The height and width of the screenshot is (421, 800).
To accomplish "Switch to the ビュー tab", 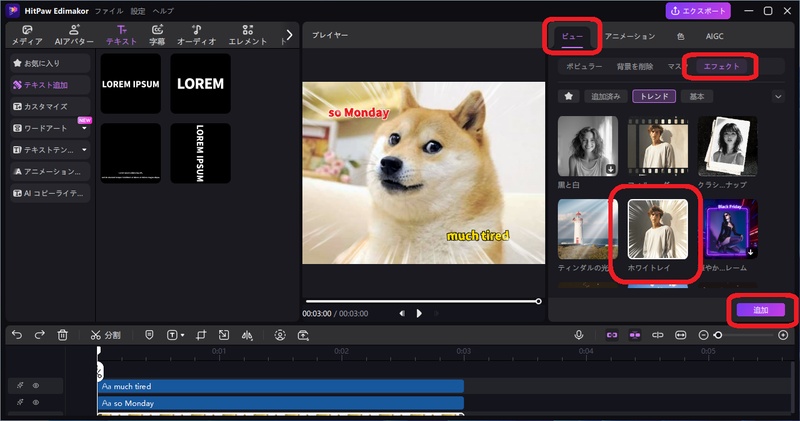I will [x=572, y=36].
